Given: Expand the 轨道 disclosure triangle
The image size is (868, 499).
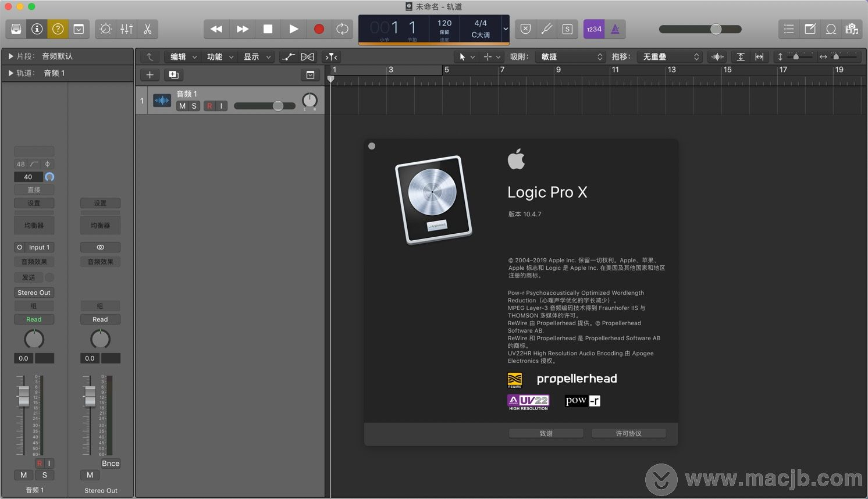Looking at the screenshot, I should [x=10, y=73].
